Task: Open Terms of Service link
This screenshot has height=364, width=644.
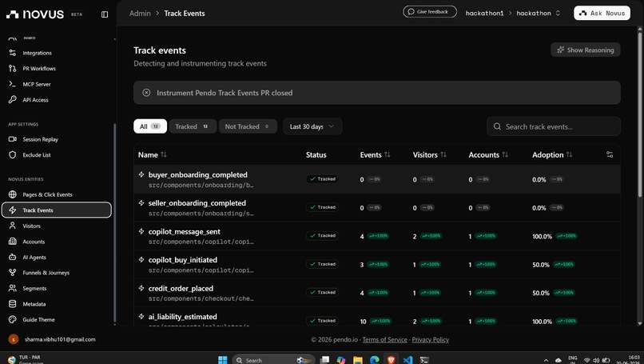Action: click(384, 339)
